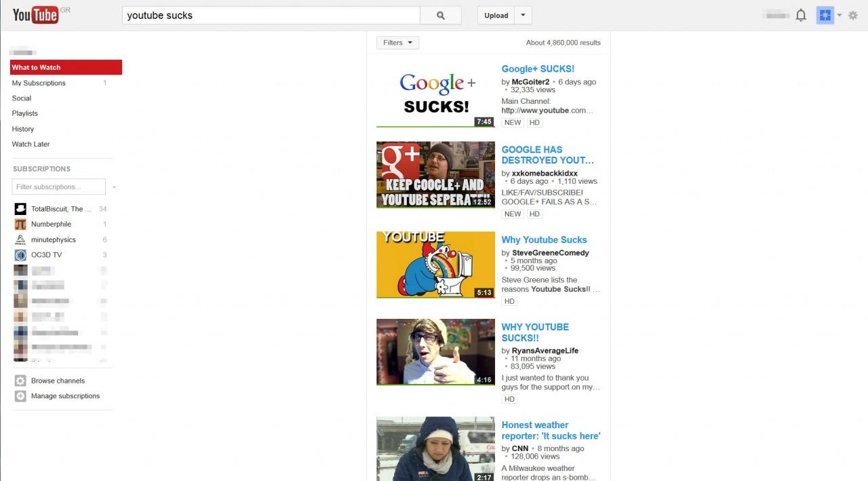Click TotalBiscuit, The ... subscription name

click(x=61, y=209)
